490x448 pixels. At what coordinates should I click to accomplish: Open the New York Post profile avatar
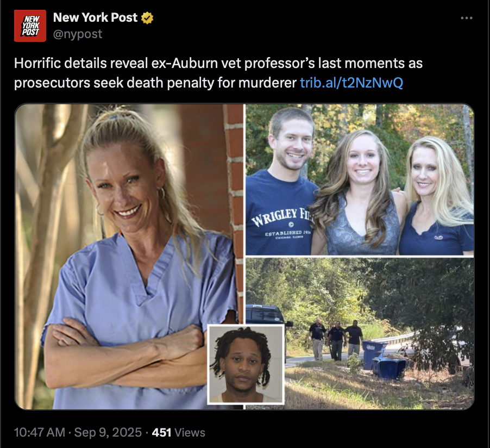(x=30, y=26)
